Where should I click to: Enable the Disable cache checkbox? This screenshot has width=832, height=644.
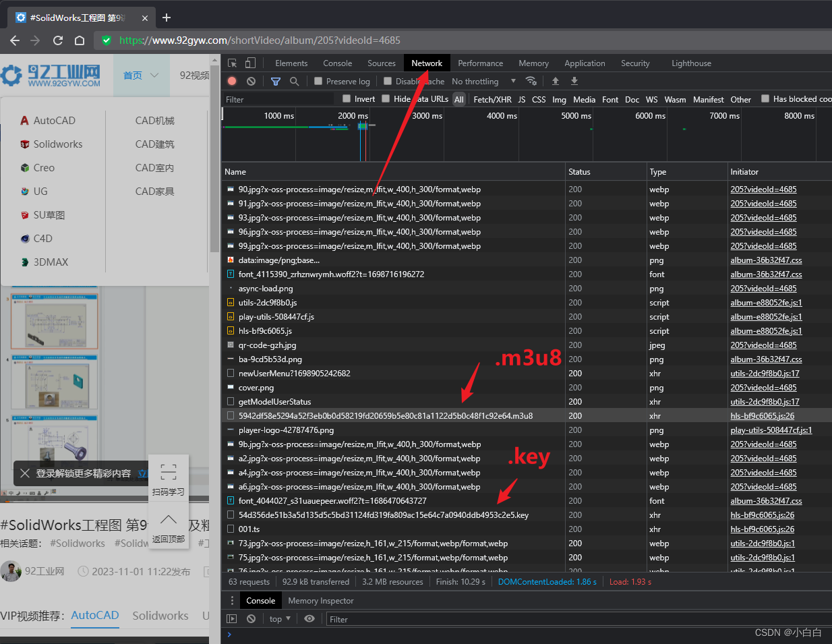click(388, 81)
